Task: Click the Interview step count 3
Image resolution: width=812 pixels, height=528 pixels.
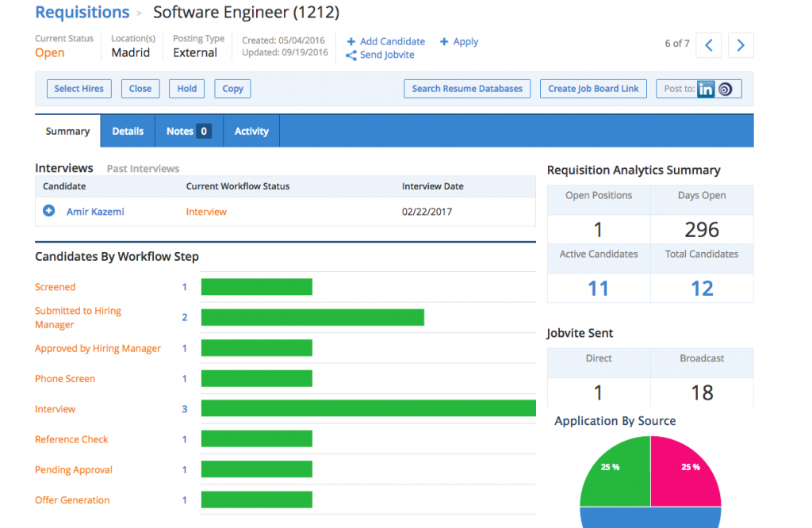Action: [x=184, y=409]
